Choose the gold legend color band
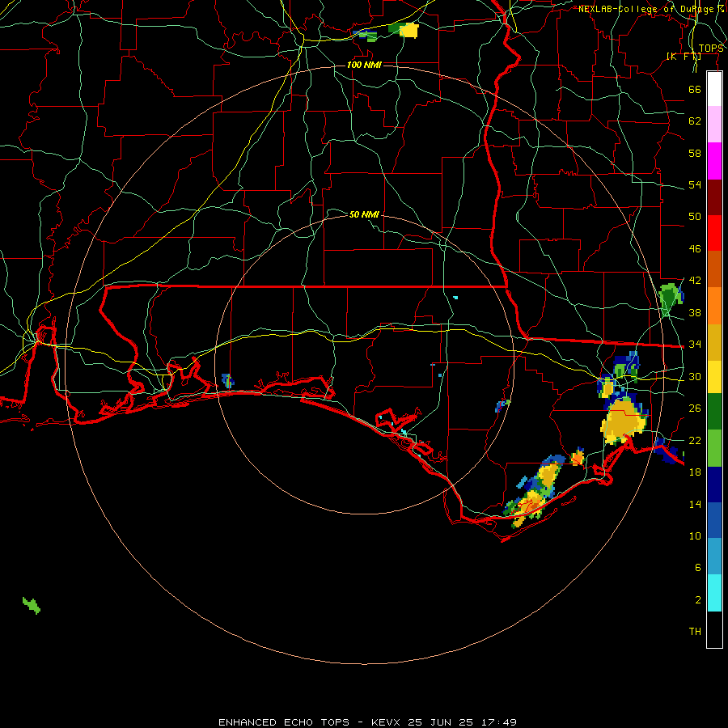 (714, 343)
